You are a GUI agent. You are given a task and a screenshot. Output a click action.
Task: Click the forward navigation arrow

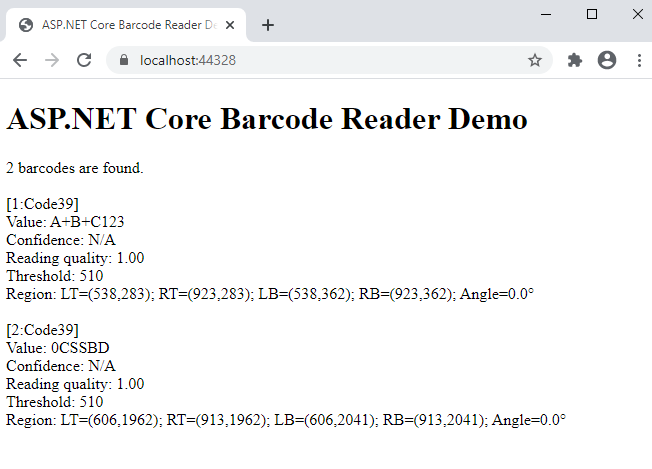pyautogui.click(x=52, y=60)
